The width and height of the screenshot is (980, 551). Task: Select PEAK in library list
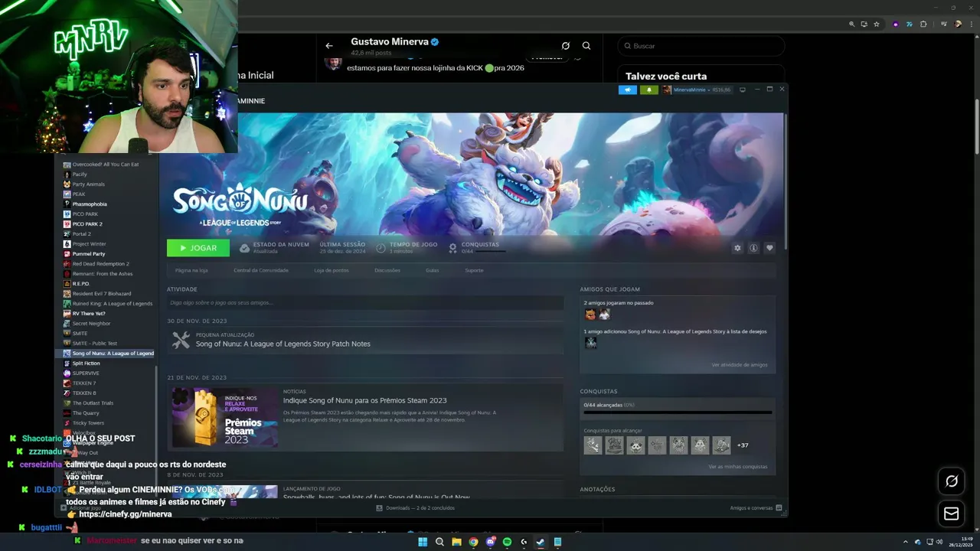79,194
